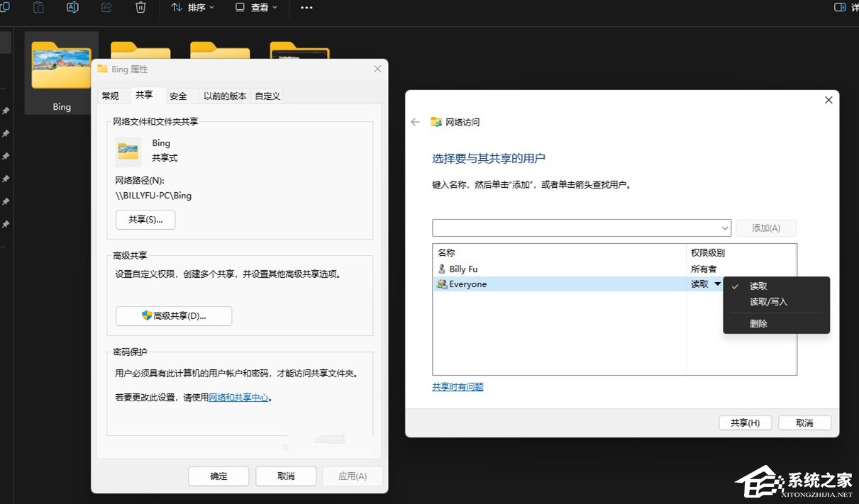This screenshot has height=504, width=859.
Task: Switch to the 以前的版本 tab
Action: [x=224, y=95]
